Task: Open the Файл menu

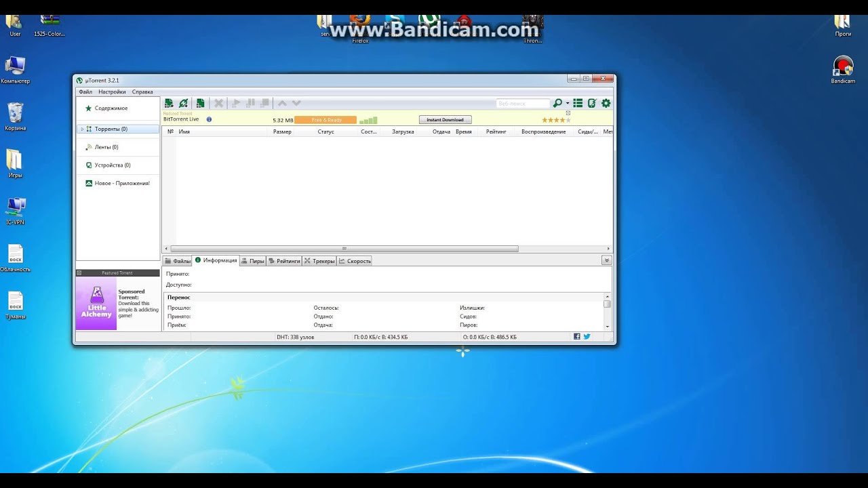Action: click(x=85, y=91)
